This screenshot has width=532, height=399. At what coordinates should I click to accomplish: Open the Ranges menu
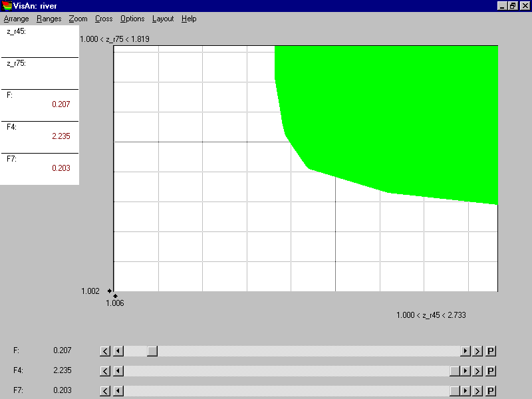49,19
